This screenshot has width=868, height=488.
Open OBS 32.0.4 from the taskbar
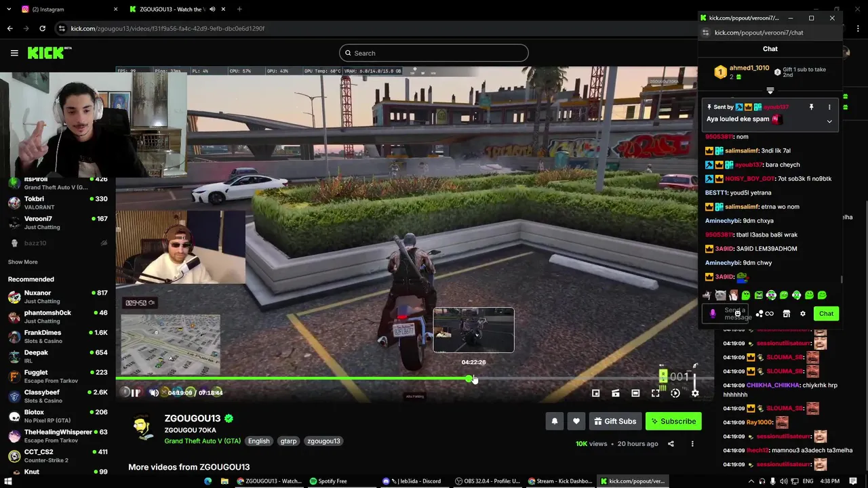(488, 481)
